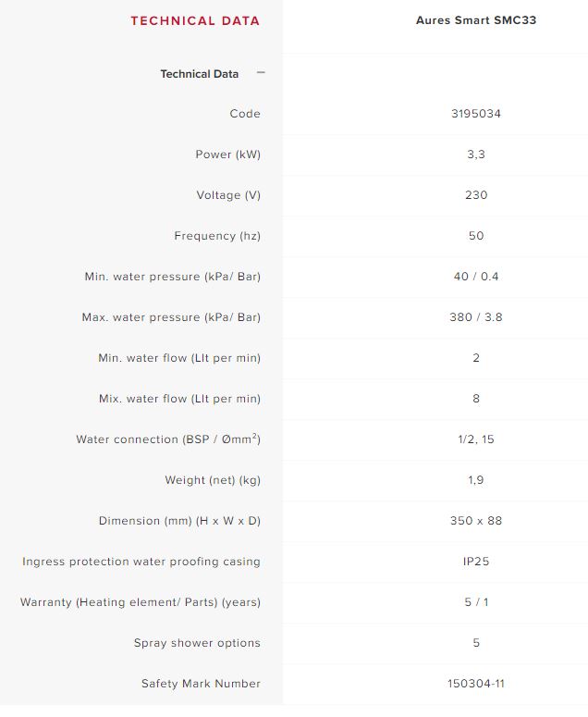Select the code value 3195034
588x717 pixels.
[x=476, y=114]
